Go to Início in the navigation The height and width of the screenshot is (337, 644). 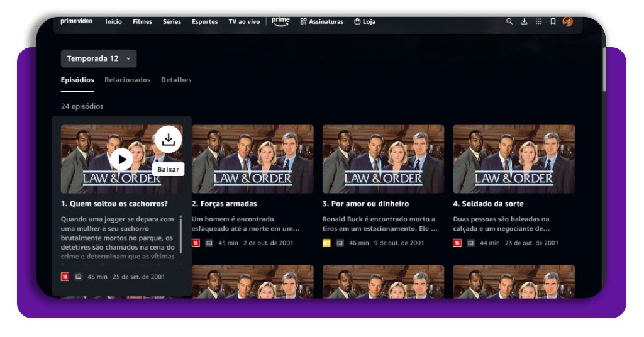[113, 22]
